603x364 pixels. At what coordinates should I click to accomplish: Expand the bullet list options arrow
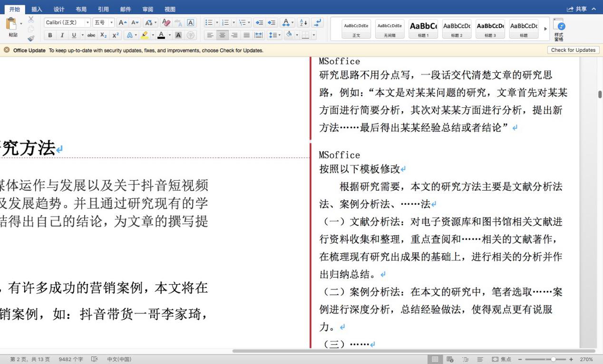(217, 23)
